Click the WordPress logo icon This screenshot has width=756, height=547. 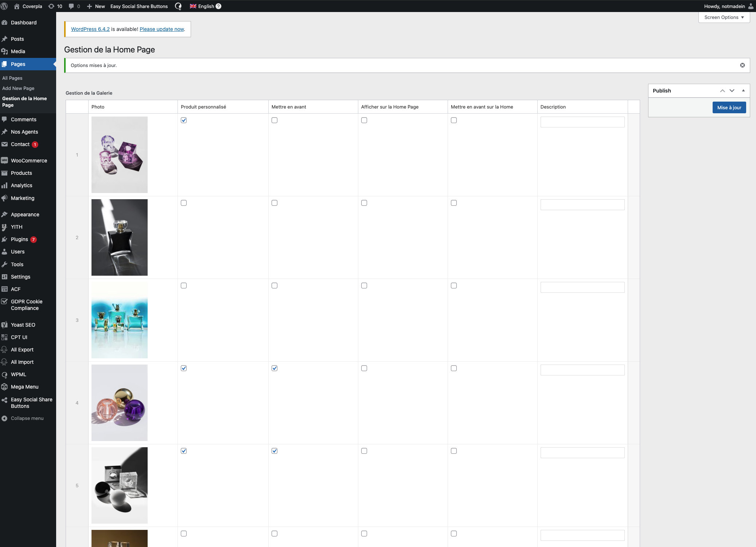[x=4, y=6]
